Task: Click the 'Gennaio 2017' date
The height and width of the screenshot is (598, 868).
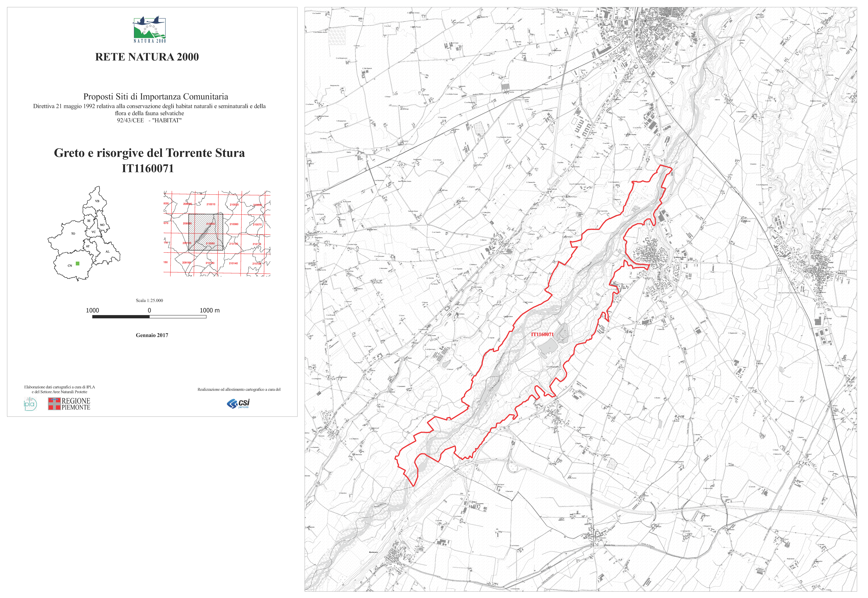Action: 152,335
